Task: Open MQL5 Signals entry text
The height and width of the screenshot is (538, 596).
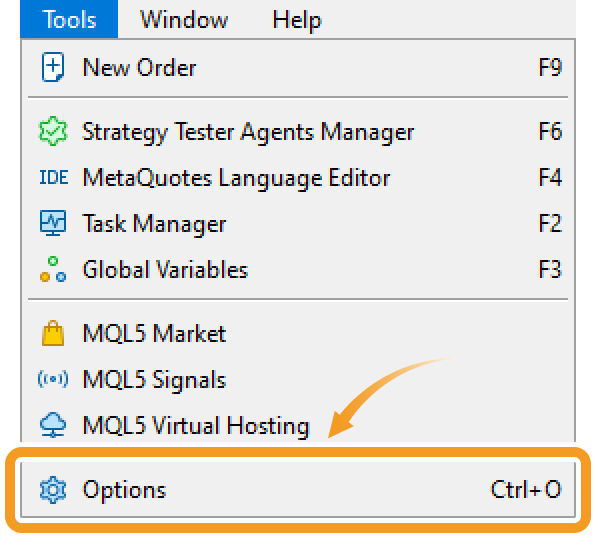Action: click(154, 380)
